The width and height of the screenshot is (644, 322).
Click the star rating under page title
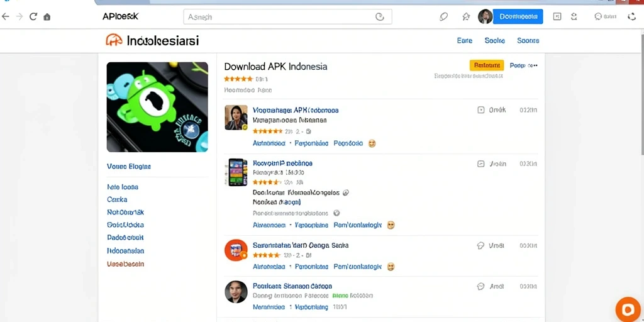238,79
